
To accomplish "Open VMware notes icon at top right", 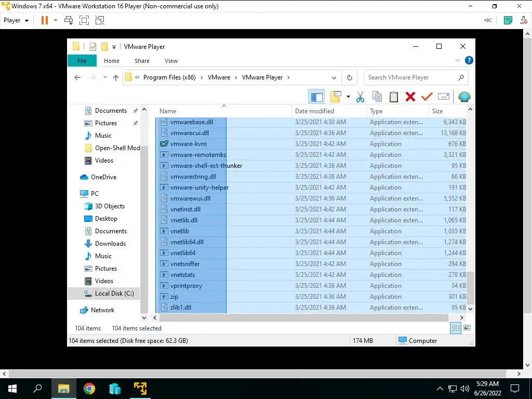I will click(x=508, y=20).
